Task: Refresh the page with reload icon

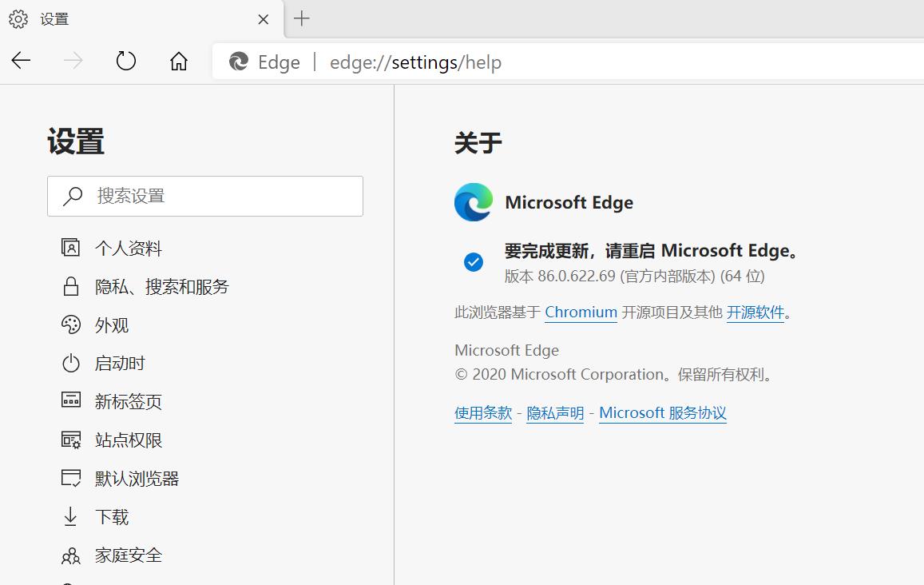Action: tap(125, 60)
